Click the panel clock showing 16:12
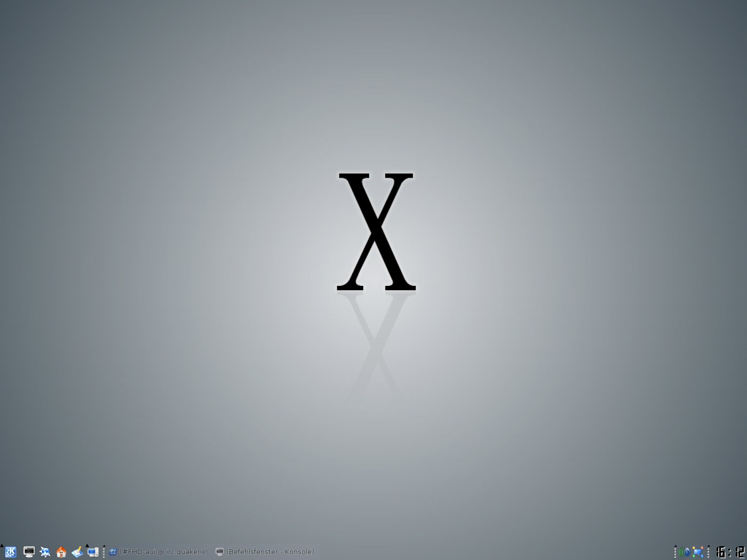 point(729,552)
